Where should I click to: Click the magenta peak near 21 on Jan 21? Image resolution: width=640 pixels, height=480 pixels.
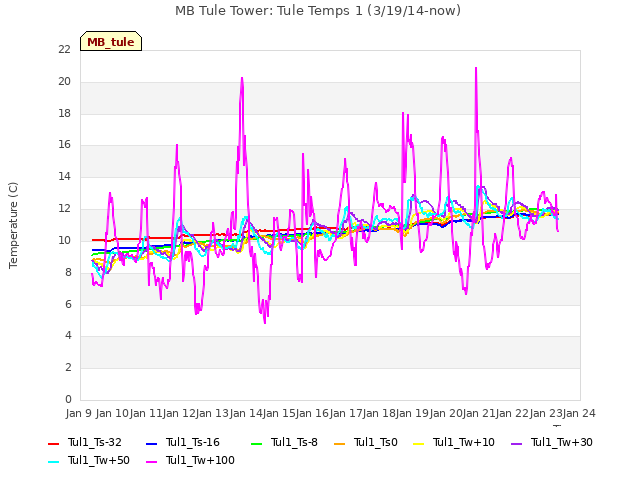click(x=476, y=68)
